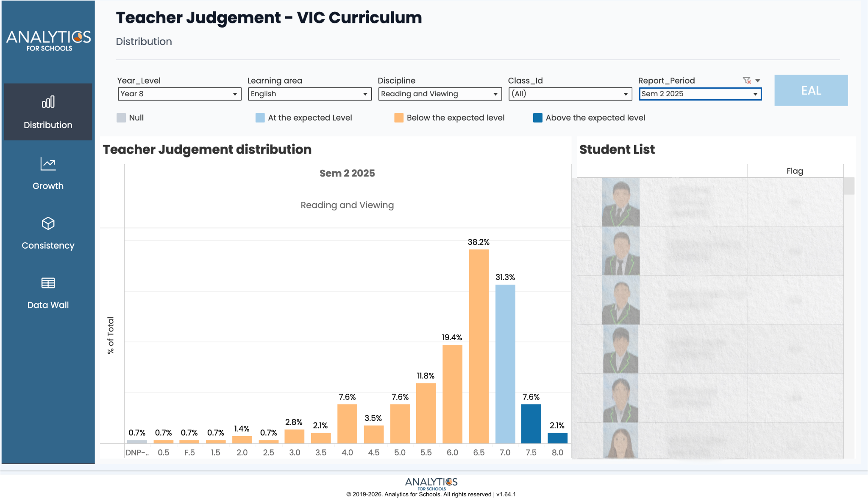The width and height of the screenshot is (868, 501).
Task: Click the Below the expected level swatch
Action: click(x=399, y=118)
